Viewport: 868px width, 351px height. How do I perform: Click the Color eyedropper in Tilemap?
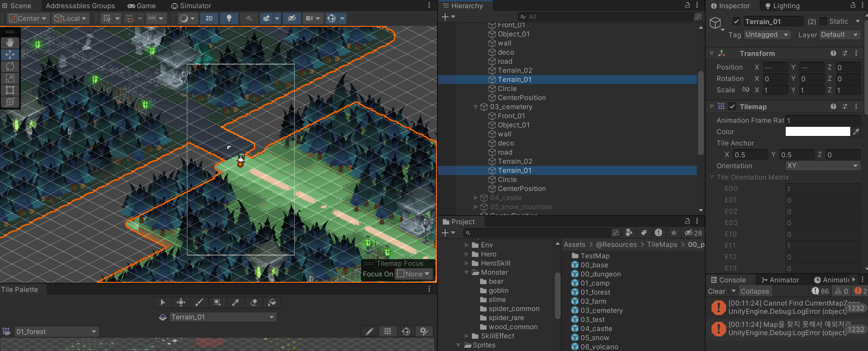click(856, 132)
